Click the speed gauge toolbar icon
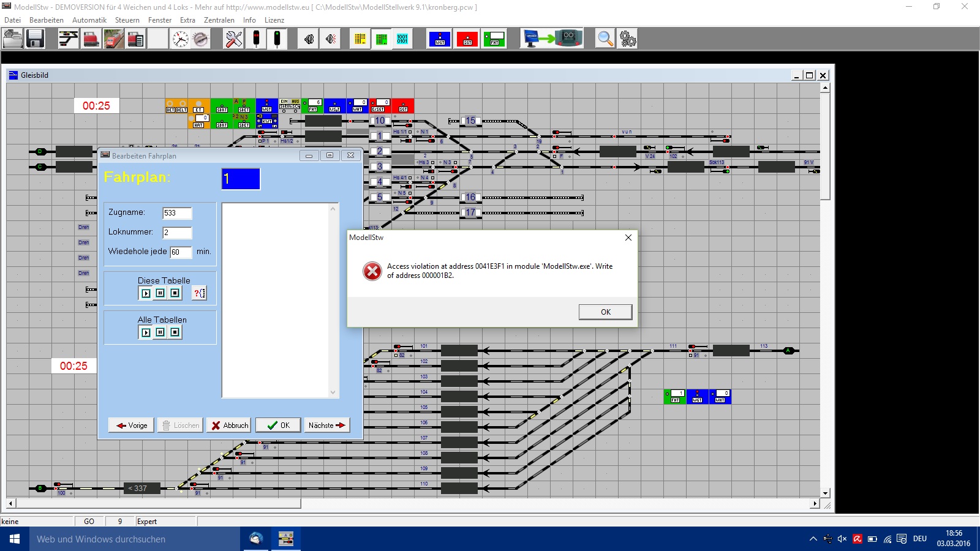The width and height of the screenshot is (980, 551). pos(201,39)
